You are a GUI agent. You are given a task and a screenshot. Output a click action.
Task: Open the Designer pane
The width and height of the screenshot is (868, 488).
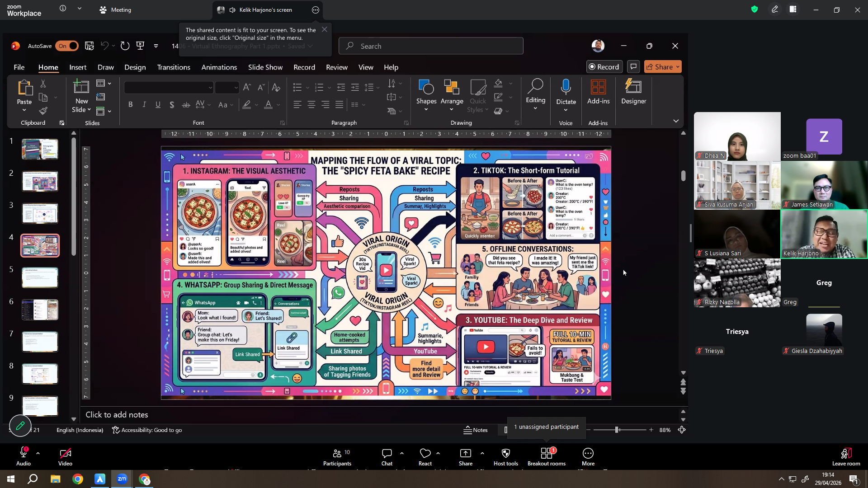click(634, 92)
